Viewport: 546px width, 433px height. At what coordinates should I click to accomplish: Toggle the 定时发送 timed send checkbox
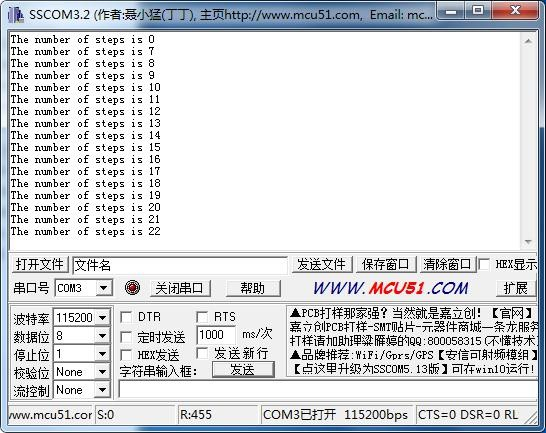[x=126, y=337]
